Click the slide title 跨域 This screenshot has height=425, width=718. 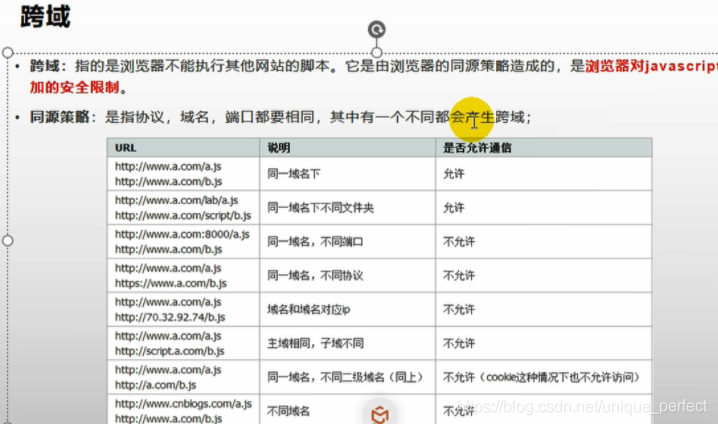pos(45,16)
